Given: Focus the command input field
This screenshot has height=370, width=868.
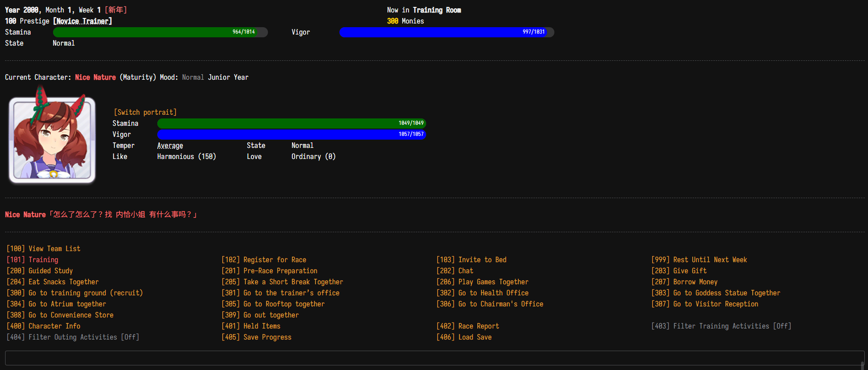Looking at the screenshot, I should coord(434,358).
